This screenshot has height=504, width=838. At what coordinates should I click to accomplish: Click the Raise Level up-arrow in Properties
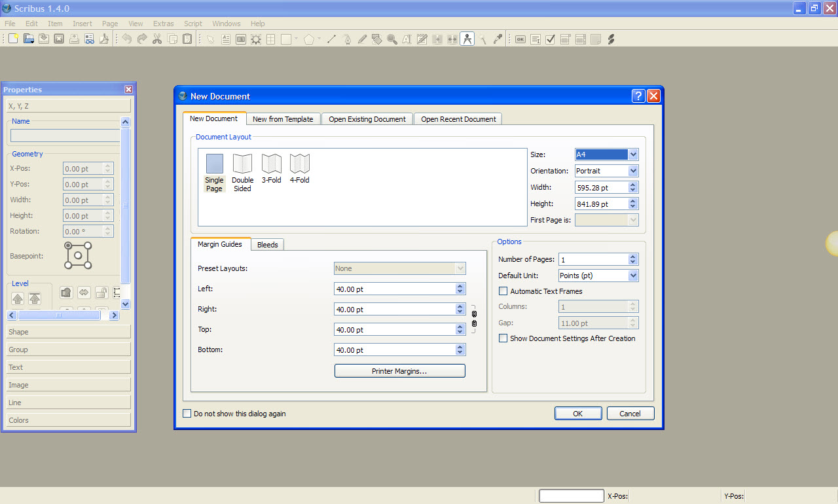(x=18, y=298)
